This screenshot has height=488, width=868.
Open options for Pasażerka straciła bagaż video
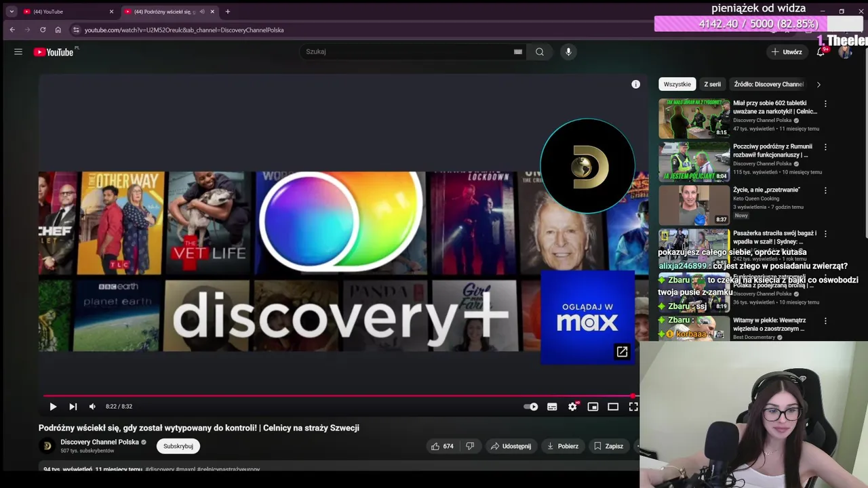click(x=825, y=234)
